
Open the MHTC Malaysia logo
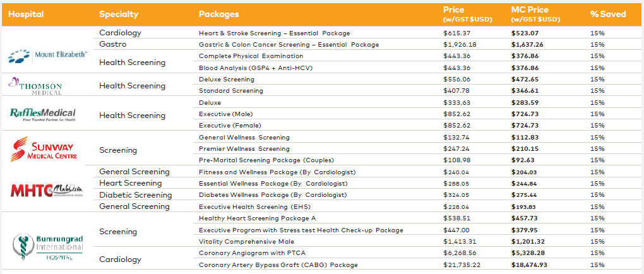(47, 189)
